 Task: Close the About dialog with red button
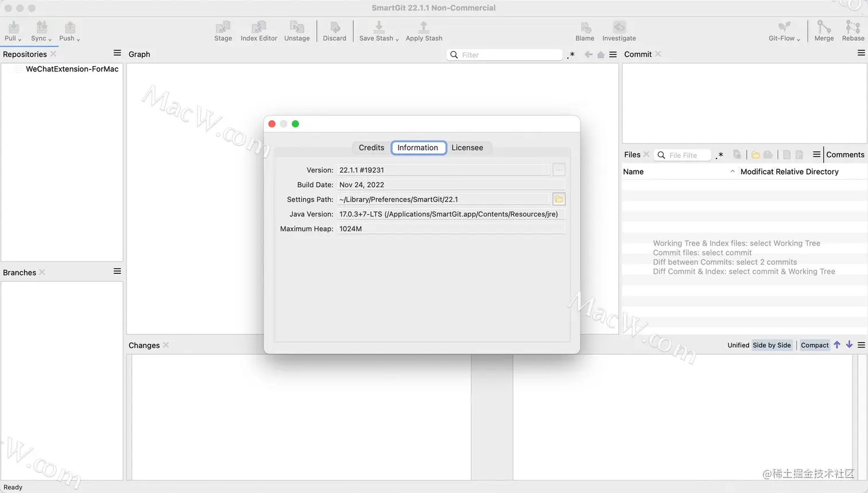pyautogui.click(x=272, y=124)
